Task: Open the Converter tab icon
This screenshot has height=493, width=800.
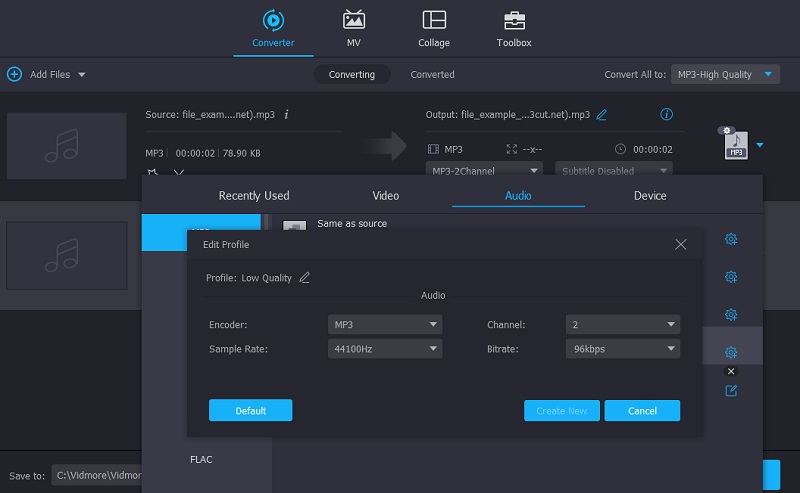Action: pyautogui.click(x=273, y=21)
